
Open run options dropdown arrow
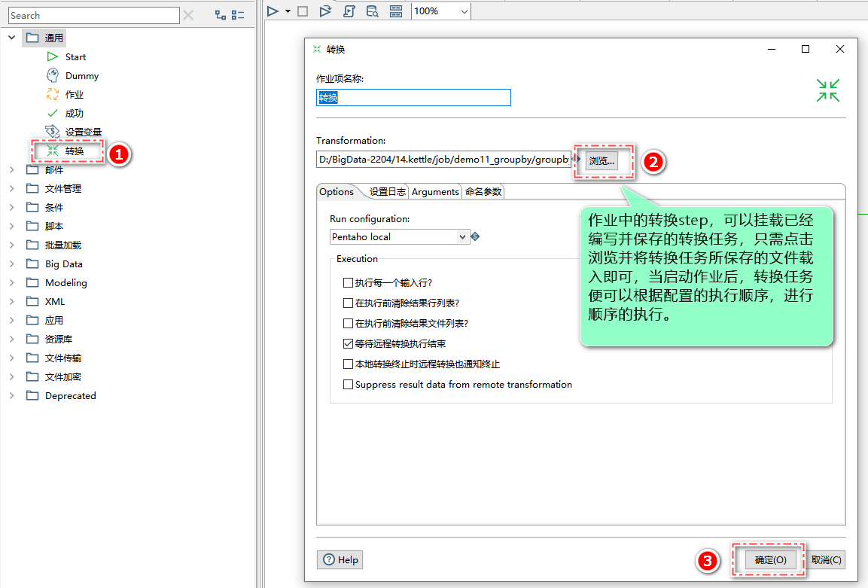(288, 11)
